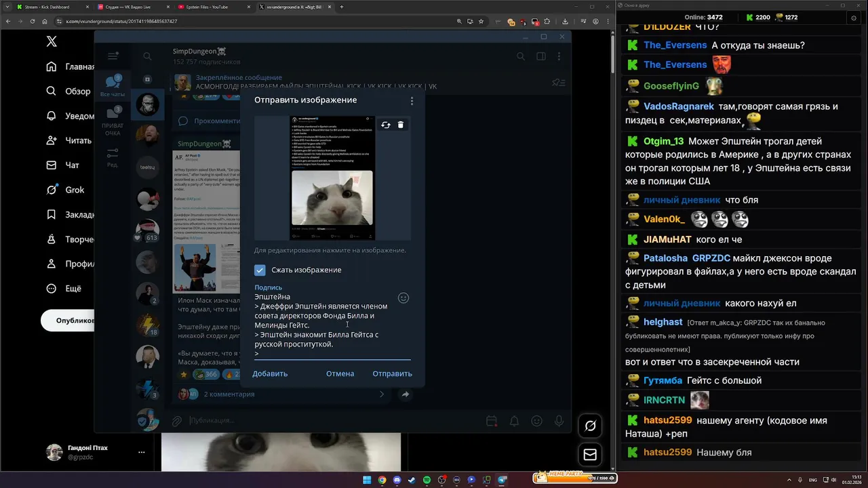Open Telegram from the taskbar
Screen dimensions: 868x488
click(x=502, y=480)
